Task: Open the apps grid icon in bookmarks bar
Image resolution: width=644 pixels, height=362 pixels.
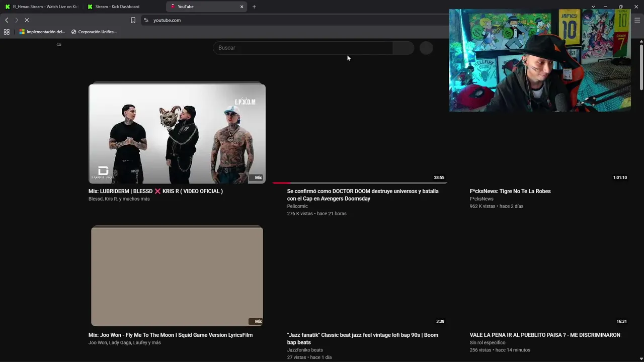Action: (x=7, y=32)
